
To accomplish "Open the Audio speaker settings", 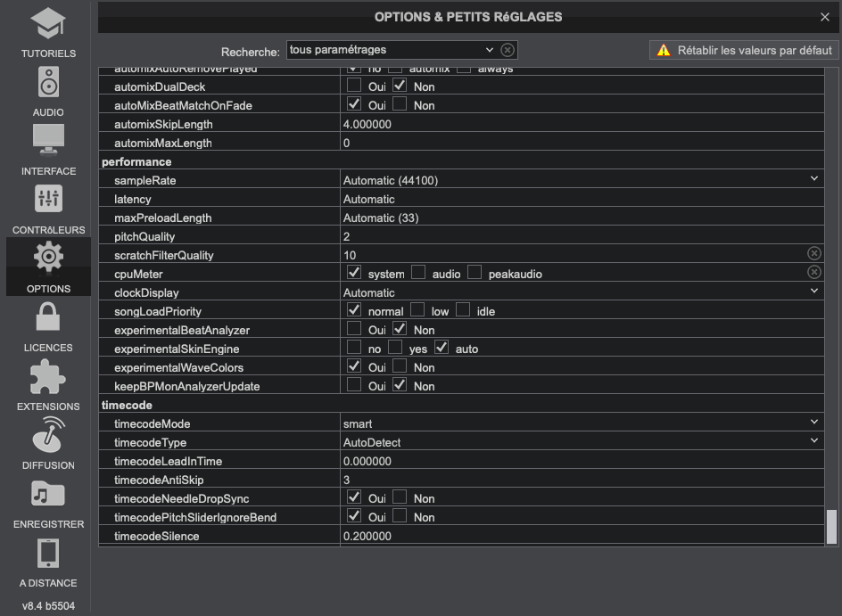I will point(48,83).
